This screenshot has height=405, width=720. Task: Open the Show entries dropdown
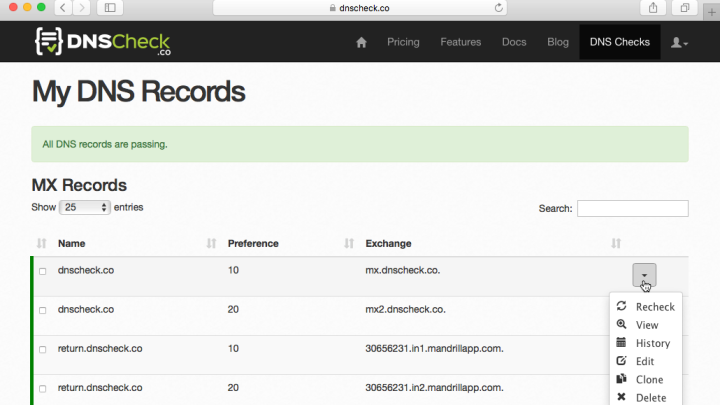[84, 208]
